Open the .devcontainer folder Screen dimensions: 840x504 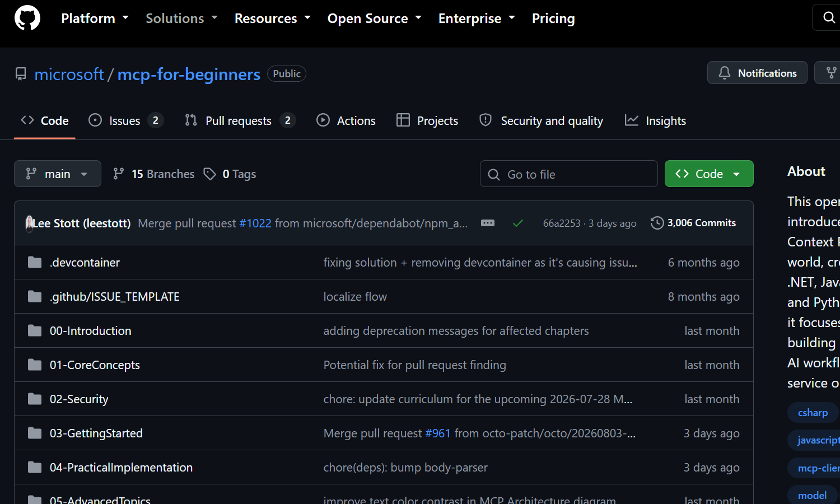click(x=85, y=262)
